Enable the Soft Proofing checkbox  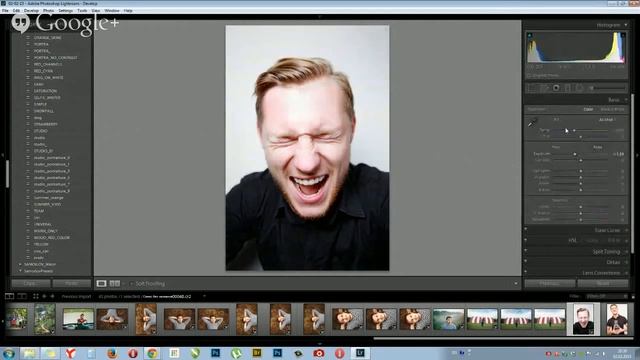(131, 283)
